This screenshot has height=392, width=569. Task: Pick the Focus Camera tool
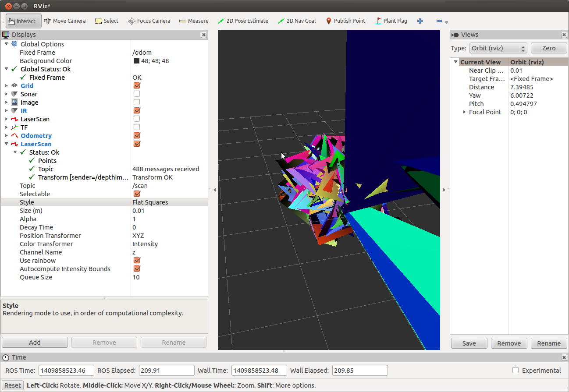pos(149,21)
